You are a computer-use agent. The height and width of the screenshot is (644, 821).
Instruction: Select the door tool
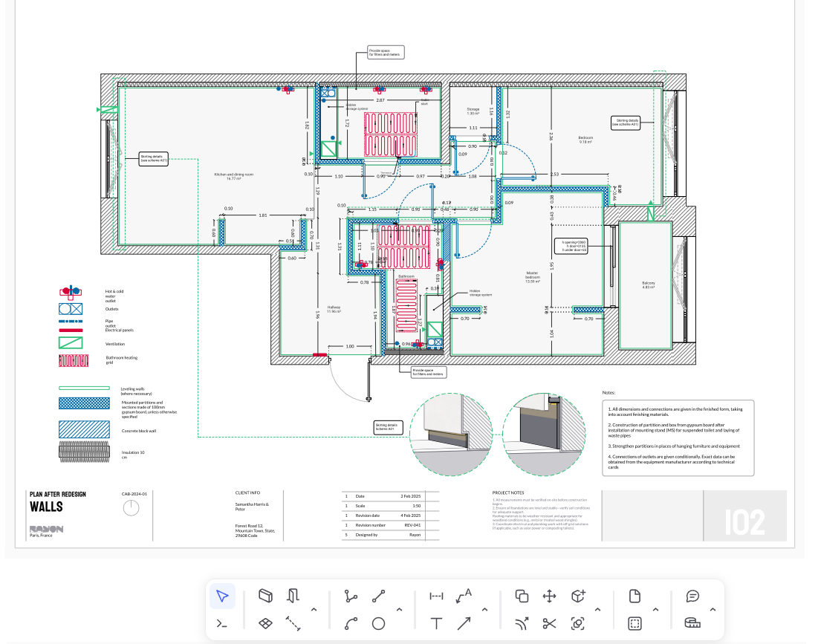click(294, 596)
